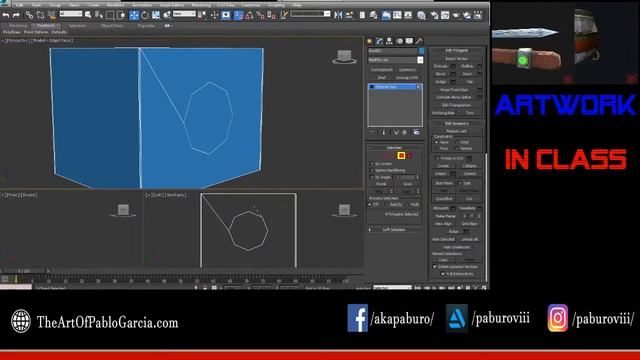Click the Mirror tool icon
This screenshot has width=640, height=360.
click(x=338, y=16)
